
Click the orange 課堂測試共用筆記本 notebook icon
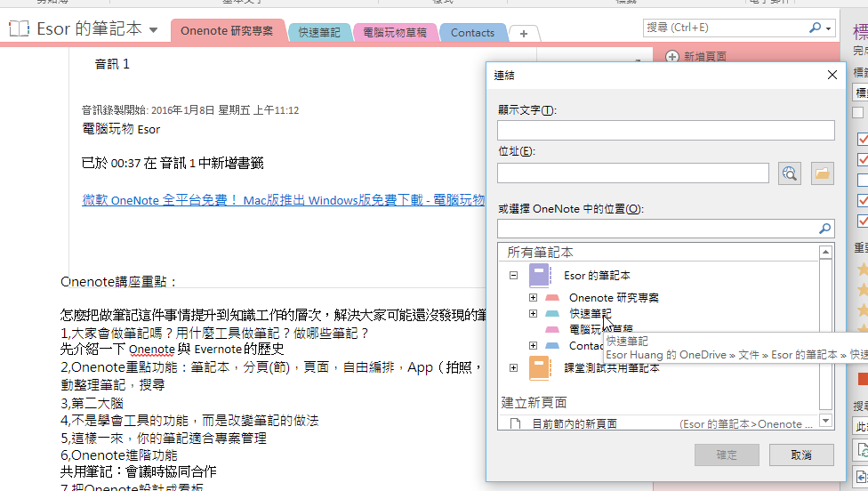(540, 367)
